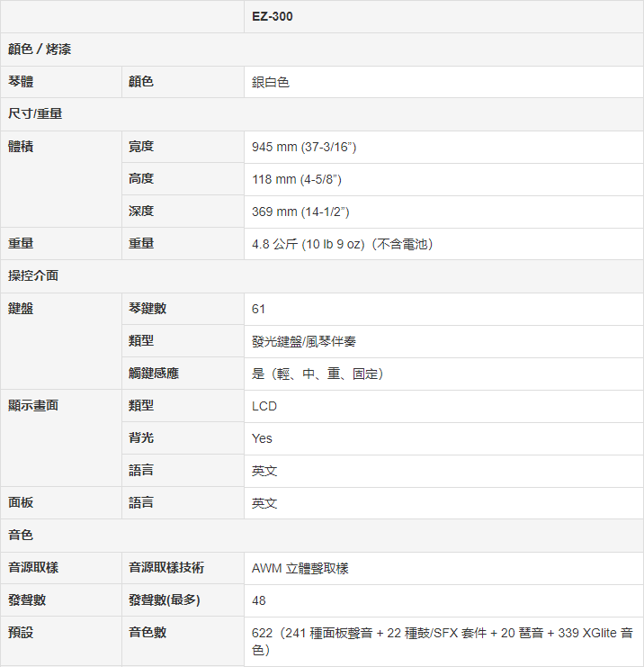Click the 深度 label
This screenshot has width=644, height=667.
click(x=141, y=211)
